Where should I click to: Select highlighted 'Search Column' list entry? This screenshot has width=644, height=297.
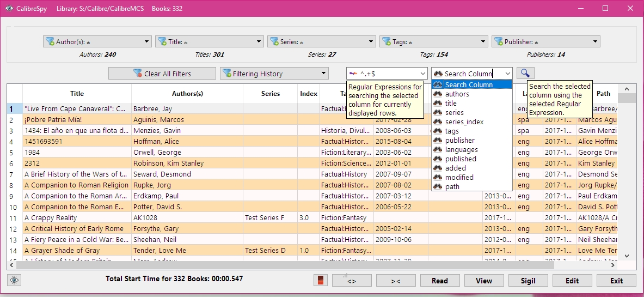point(472,84)
